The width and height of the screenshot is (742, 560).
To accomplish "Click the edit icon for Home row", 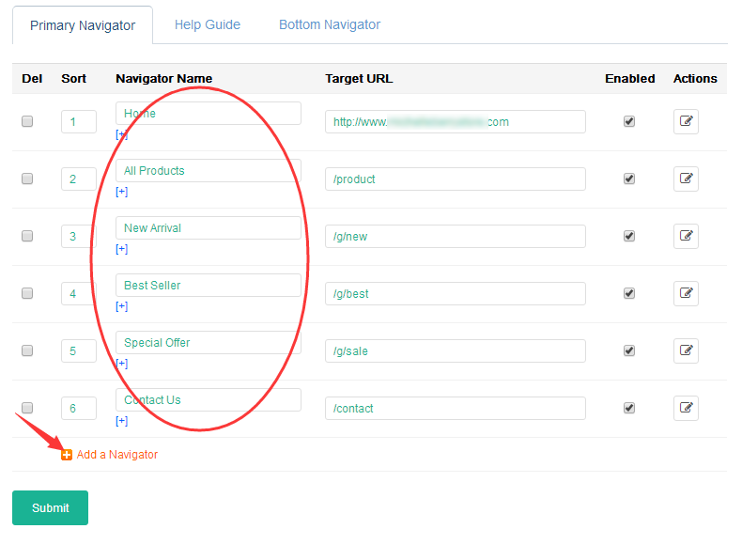I will (x=686, y=121).
